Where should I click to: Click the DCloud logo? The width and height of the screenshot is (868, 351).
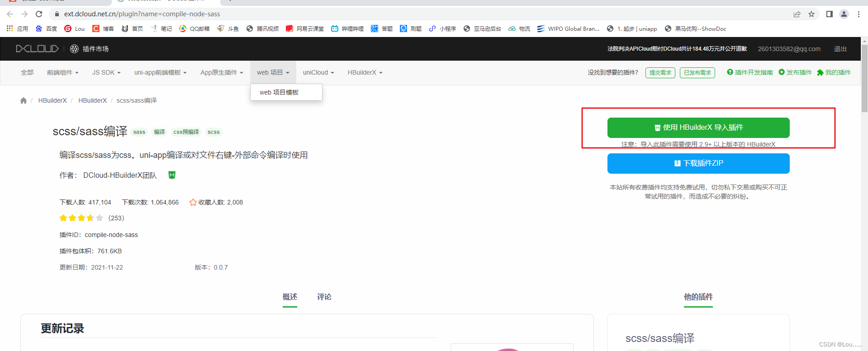pyautogui.click(x=37, y=48)
